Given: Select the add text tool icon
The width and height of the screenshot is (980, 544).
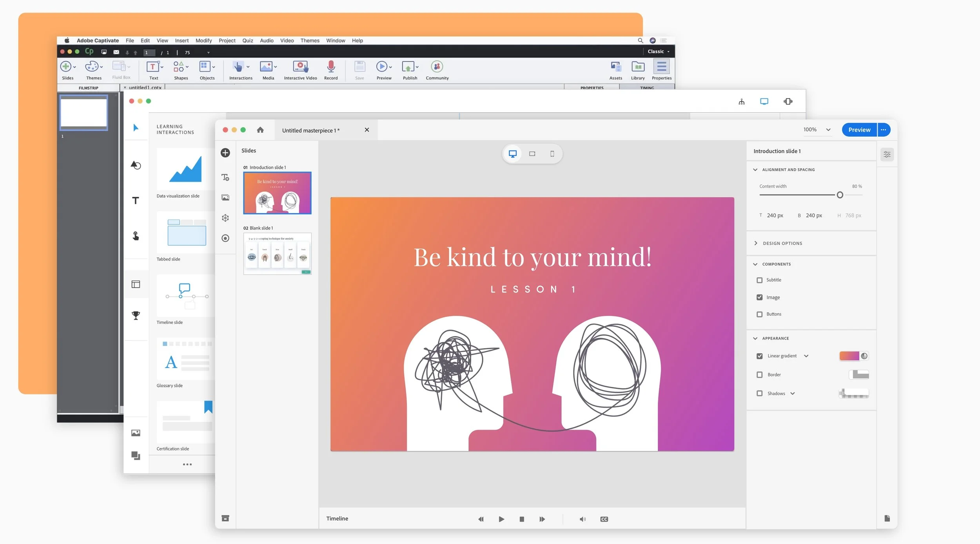Looking at the screenshot, I should pos(225,177).
